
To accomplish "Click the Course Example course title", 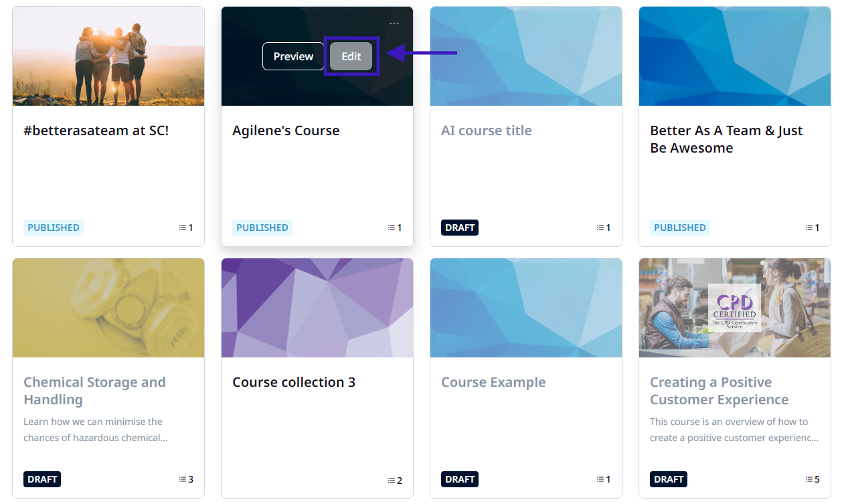I will [493, 382].
